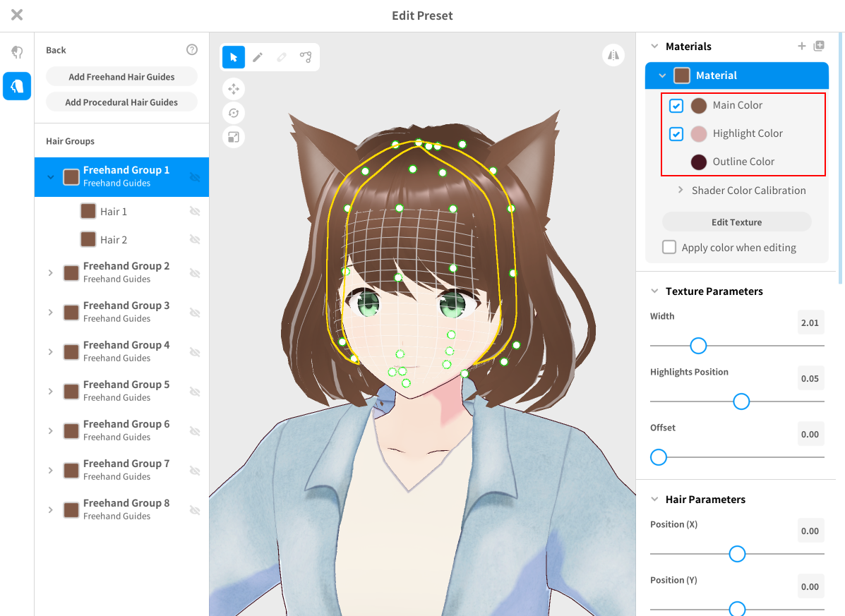This screenshot has height=616, width=845.
Task: Click the Edit Texture button
Action: (x=736, y=222)
